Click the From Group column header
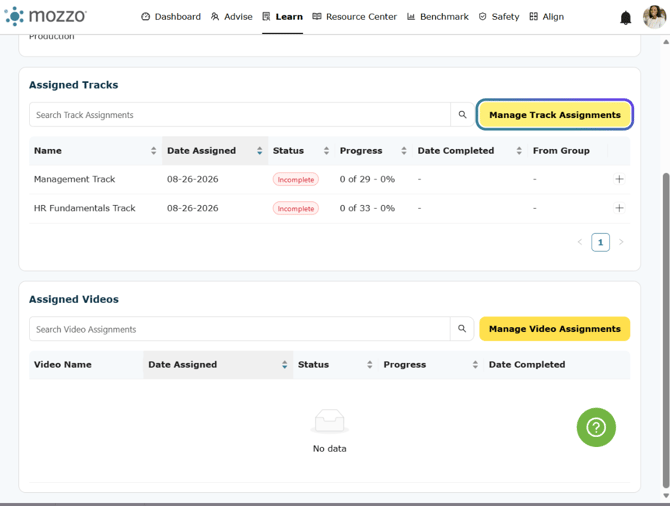The image size is (670, 506). (561, 150)
